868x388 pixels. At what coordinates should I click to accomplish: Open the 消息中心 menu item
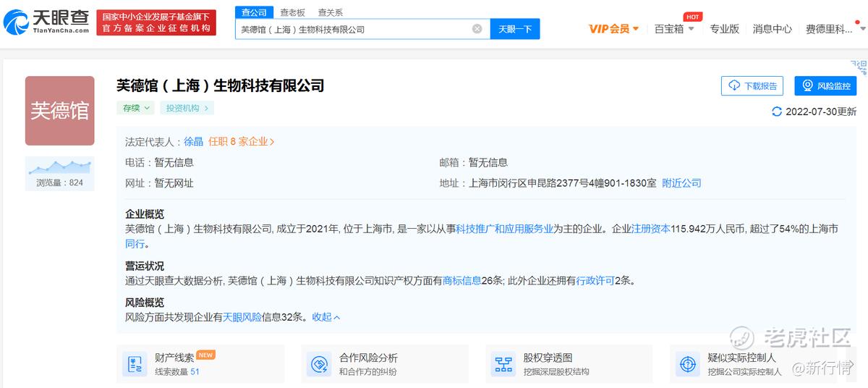[773, 29]
